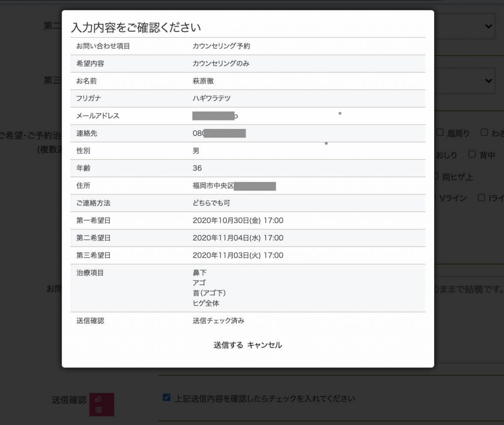Click the inquiry text field ending in 結構です
504x425 pixels.
click(468, 288)
